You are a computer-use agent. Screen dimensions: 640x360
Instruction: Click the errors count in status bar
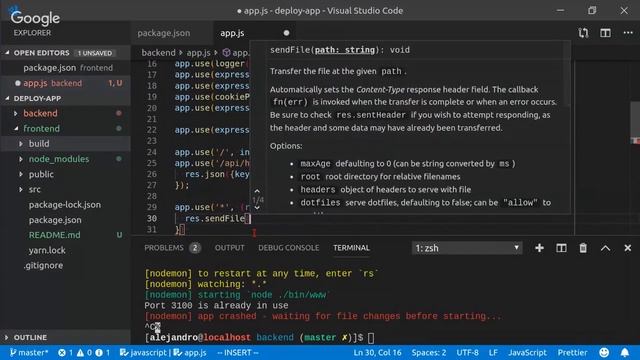65,352
